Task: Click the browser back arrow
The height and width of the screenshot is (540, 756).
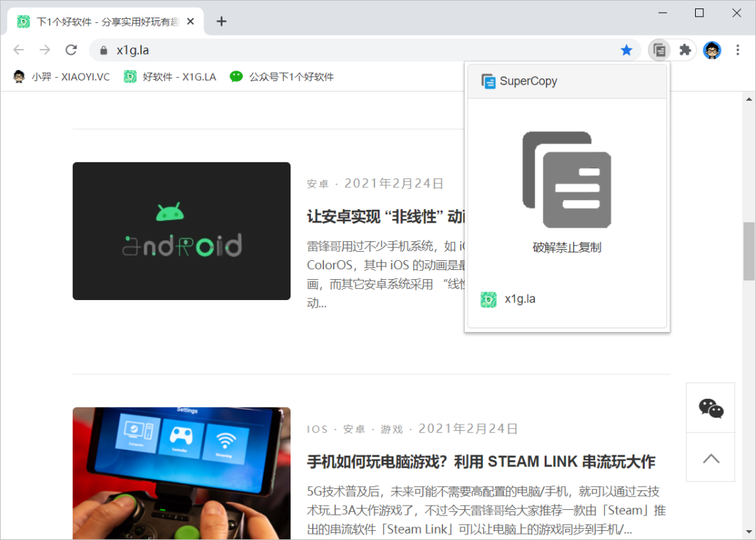Action: coord(19,50)
